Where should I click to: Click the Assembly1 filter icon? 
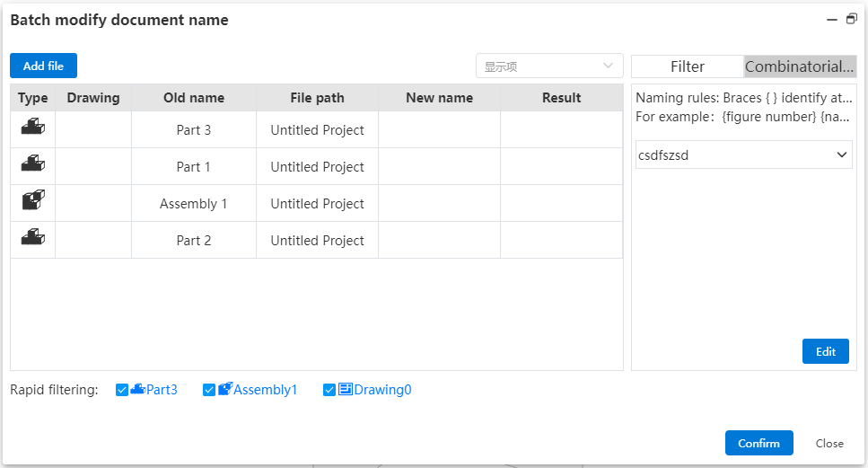tap(224, 389)
